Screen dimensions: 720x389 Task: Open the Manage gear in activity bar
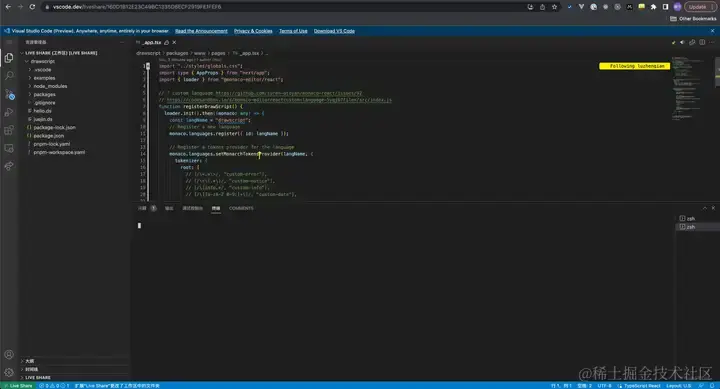[9, 372]
